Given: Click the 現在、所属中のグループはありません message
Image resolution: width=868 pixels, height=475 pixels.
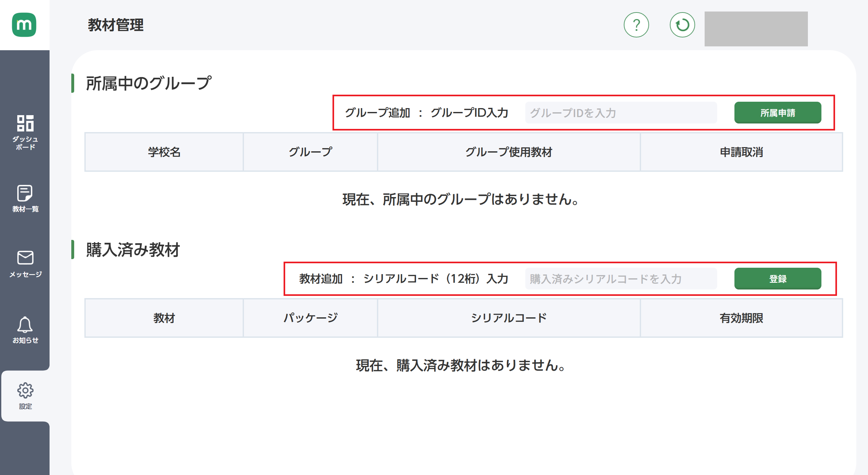Looking at the screenshot, I should (x=461, y=199).
